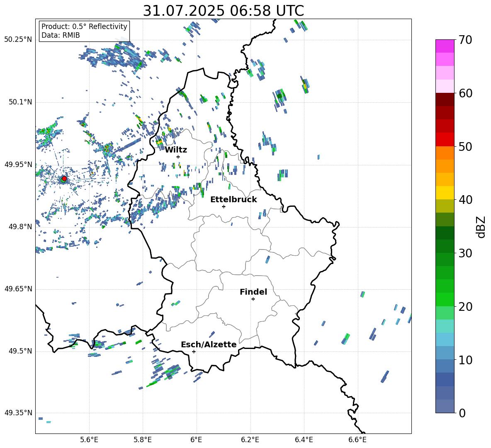Click the Findel city label

coord(253,292)
